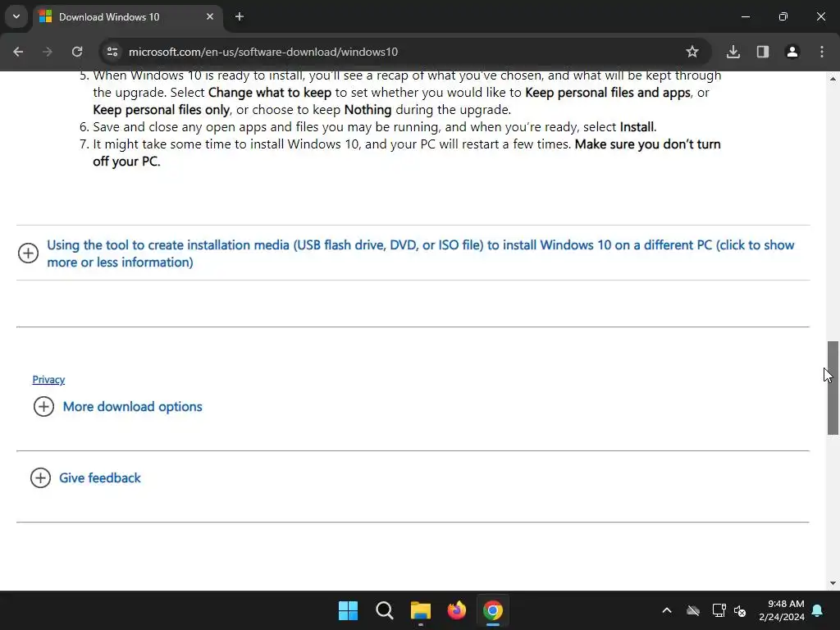The image size is (840, 630).
Task: Restore down the Chrome window
Action: click(x=783, y=16)
